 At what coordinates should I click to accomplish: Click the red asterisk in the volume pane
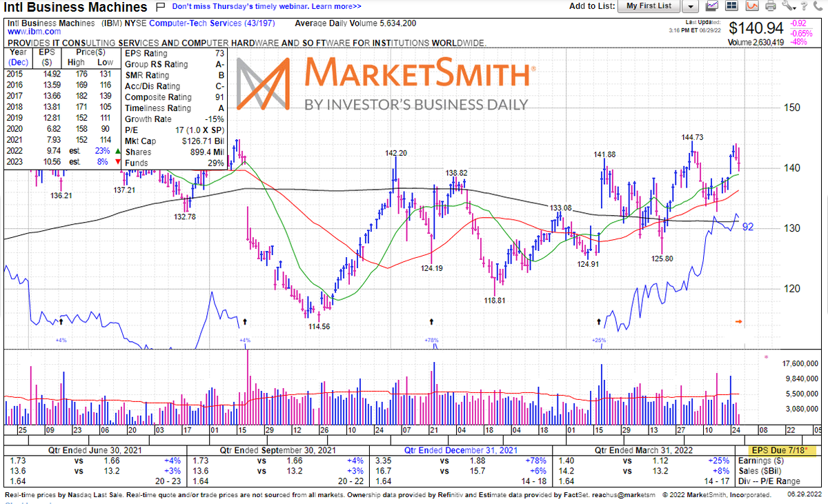pyautogui.click(x=766, y=358)
